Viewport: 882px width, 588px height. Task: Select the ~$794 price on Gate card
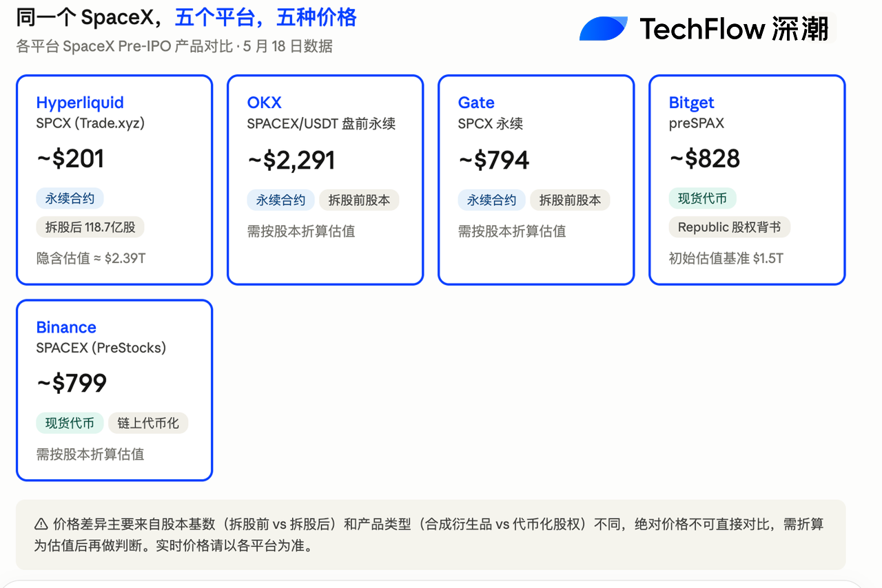(x=494, y=160)
